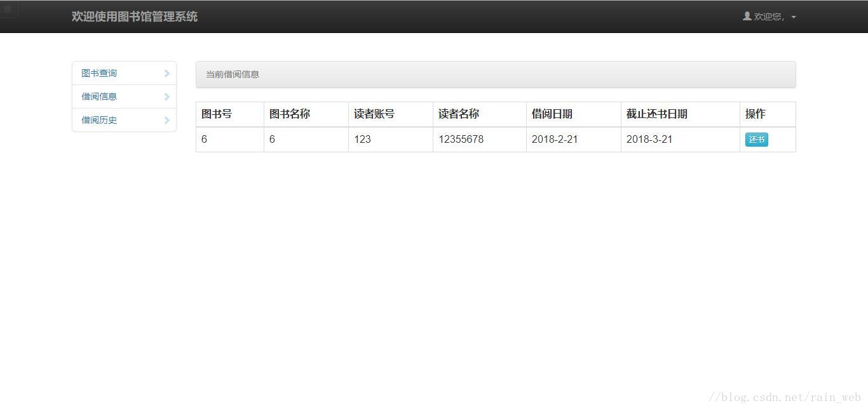Image resolution: width=868 pixels, height=410 pixels.
Task: Click reader name cell 12355678
Action: [480, 140]
